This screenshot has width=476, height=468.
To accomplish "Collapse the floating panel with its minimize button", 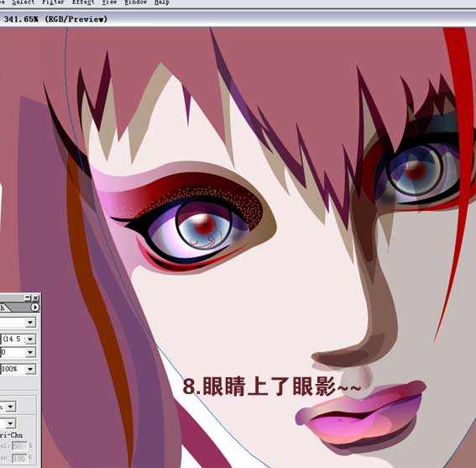I will coord(28,297).
